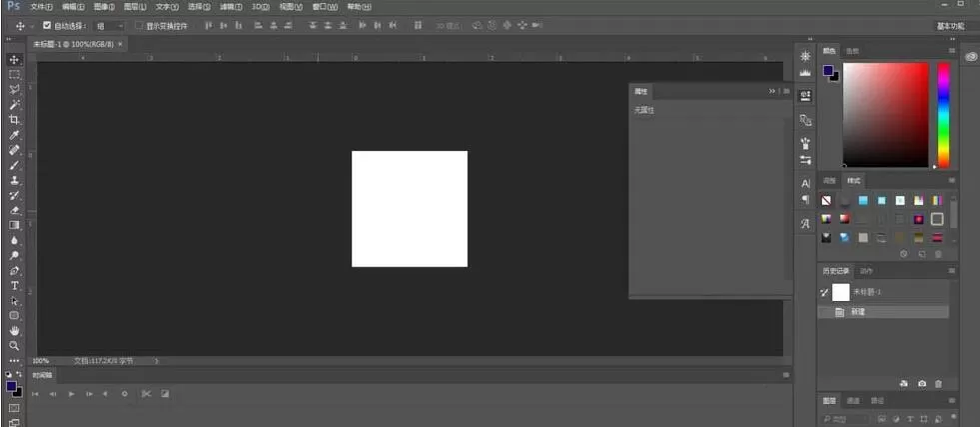Collapse the Properties panel using double arrows
The width and height of the screenshot is (980, 427).
click(772, 91)
